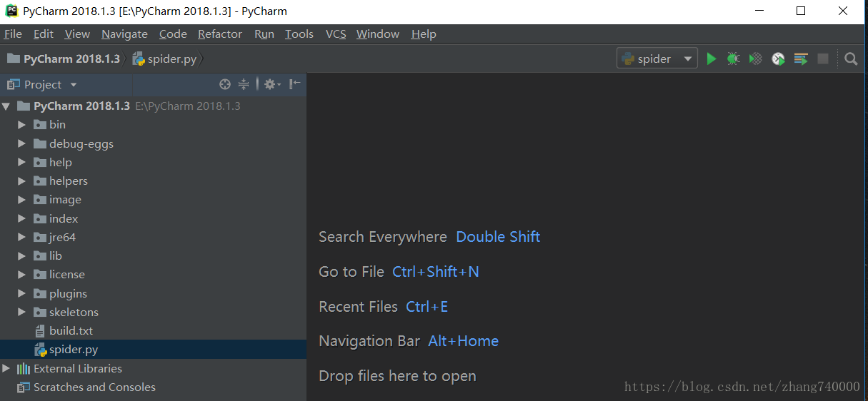
Task: Click the Double Shift shortcut text
Action: (x=498, y=237)
